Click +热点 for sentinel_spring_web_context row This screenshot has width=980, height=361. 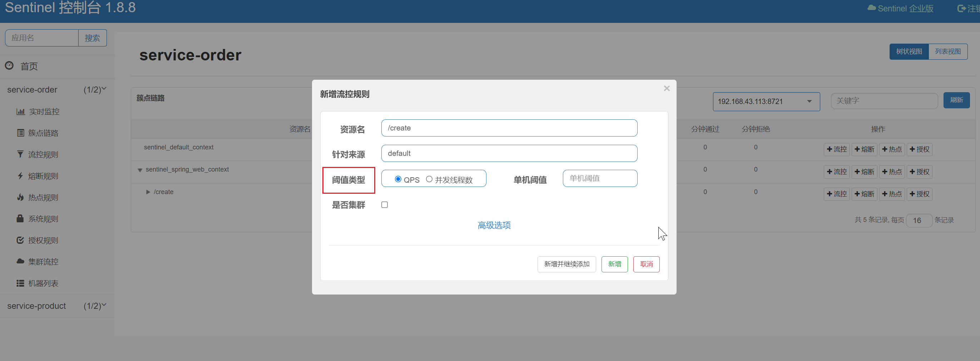coord(892,172)
